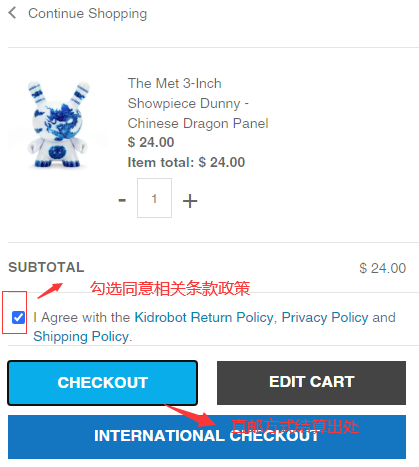Decrease quantity with the minus button
This screenshot has width=419, height=467.
pyautogui.click(x=122, y=200)
